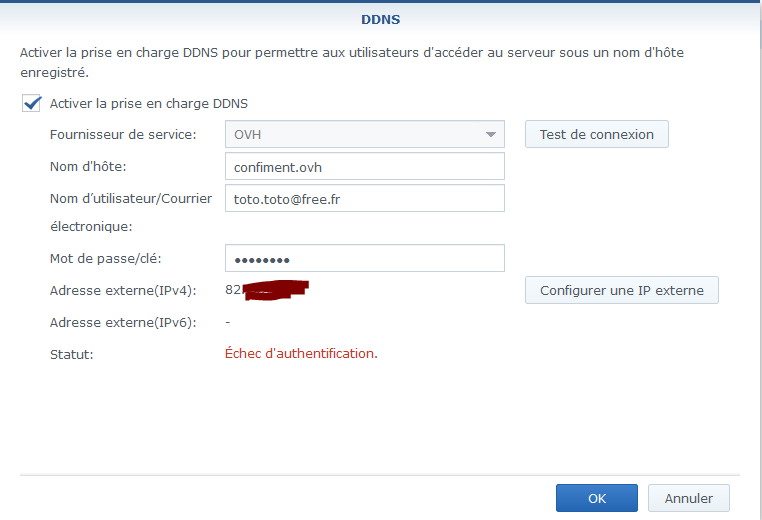Click the Adresse externe(IPv4) label
The height and width of the screenshot is (520, 762).
point(122,290)
